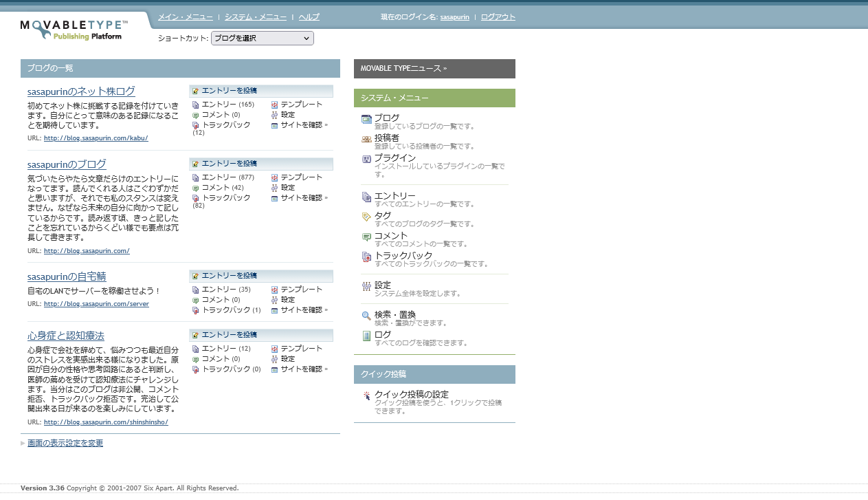
Task: Click the comment icon in the system menu
Action: [x=366, y=237]
